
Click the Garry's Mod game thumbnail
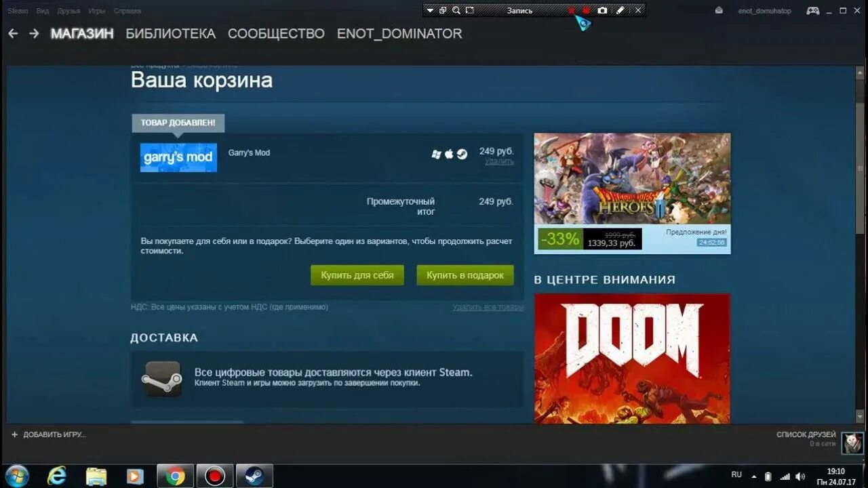178,157
